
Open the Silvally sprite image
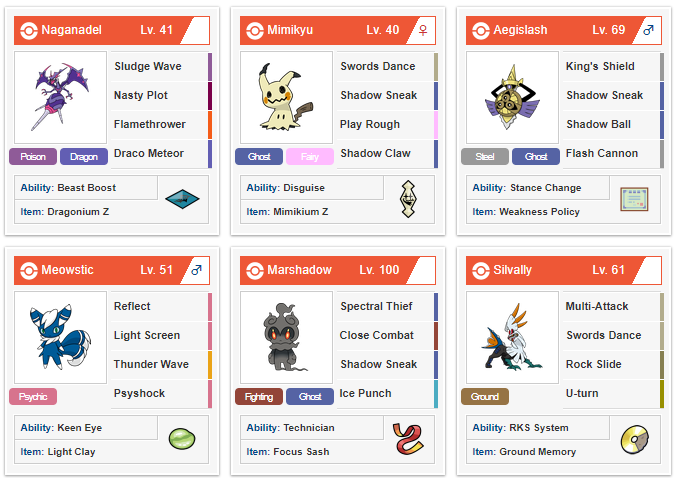(512, 337)
